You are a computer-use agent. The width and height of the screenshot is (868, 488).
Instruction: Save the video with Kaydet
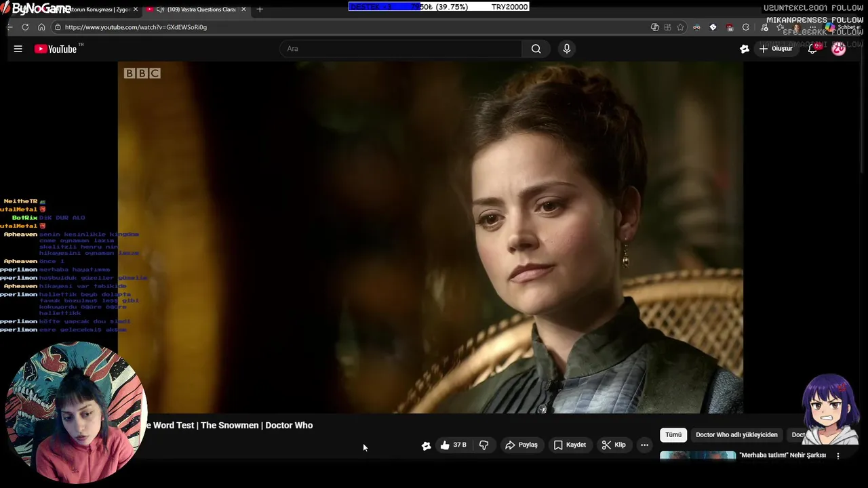pyautogui.click(x=570, y=445)
